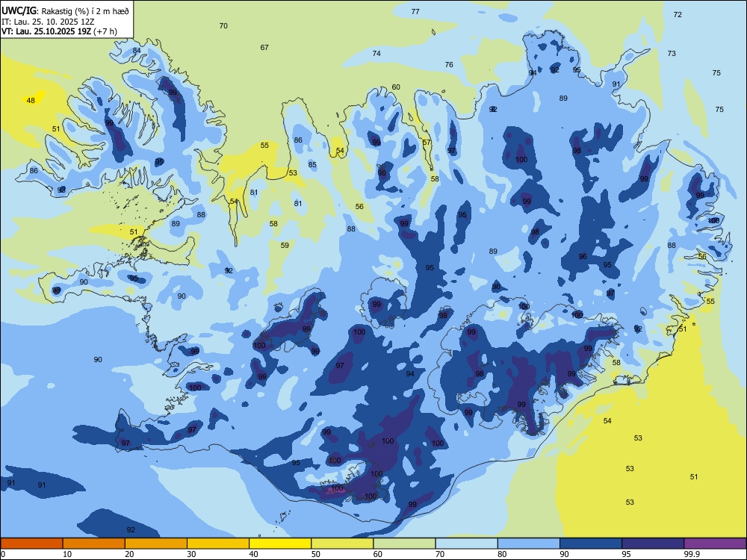Select the map value '74' off the north coast
747x560 pixels.
(376, 53)
